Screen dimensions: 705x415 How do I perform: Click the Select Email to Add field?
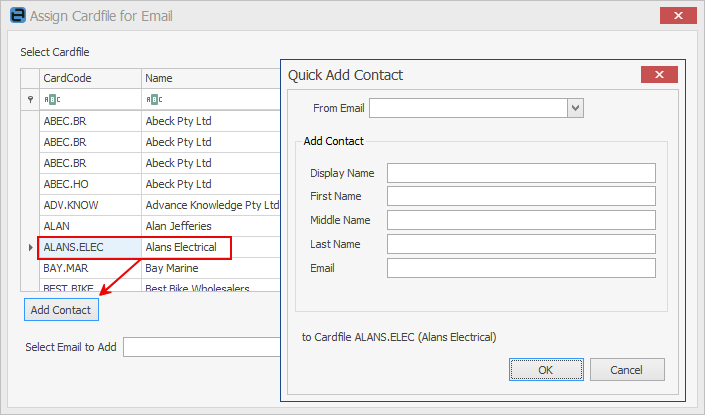(201, 347)
